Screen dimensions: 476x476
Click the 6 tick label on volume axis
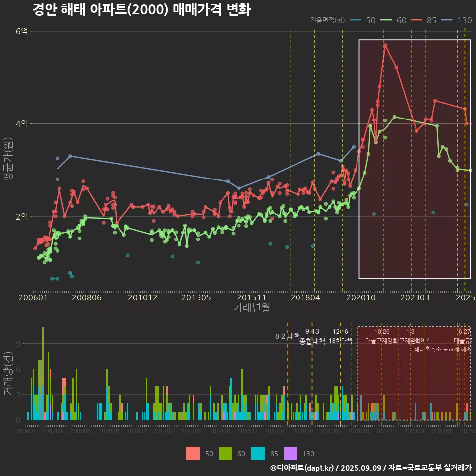[x=18, y=369]
